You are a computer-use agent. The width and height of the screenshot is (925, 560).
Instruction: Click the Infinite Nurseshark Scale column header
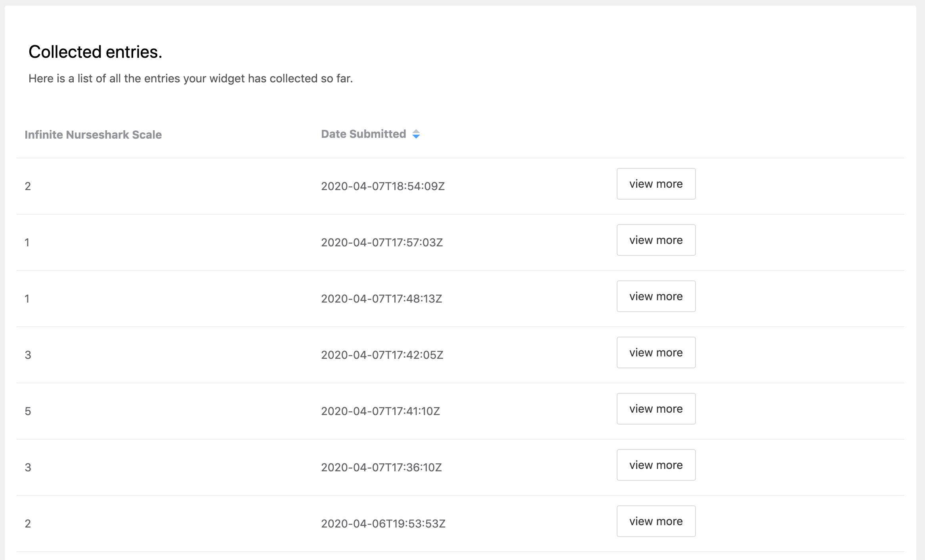coord(93,135)
